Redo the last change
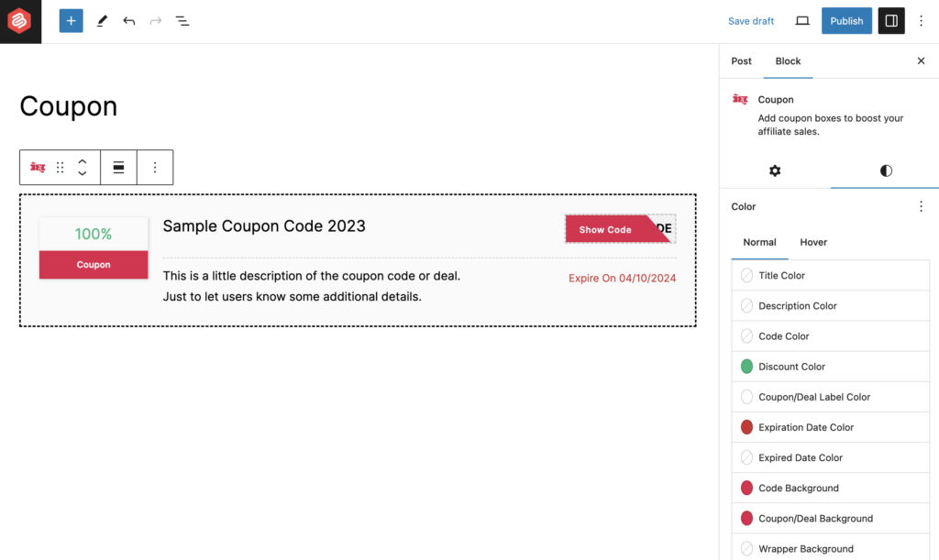Image resolution: width=939 pixels, height=560 pixels. pos(155,20)
